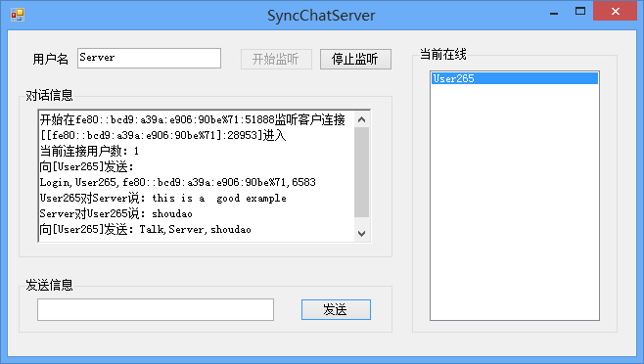Image resolution: width=644 pixels, height=364 pixels.
Task: Click the line 'Server对User265说: shoudao'
Action: click(x=116, y=213)
